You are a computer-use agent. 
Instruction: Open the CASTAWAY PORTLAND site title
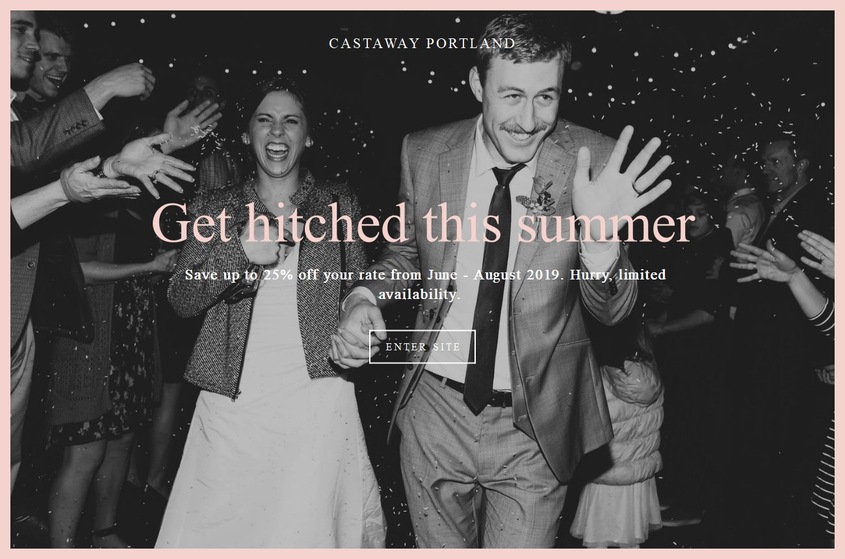coord(422,44)
